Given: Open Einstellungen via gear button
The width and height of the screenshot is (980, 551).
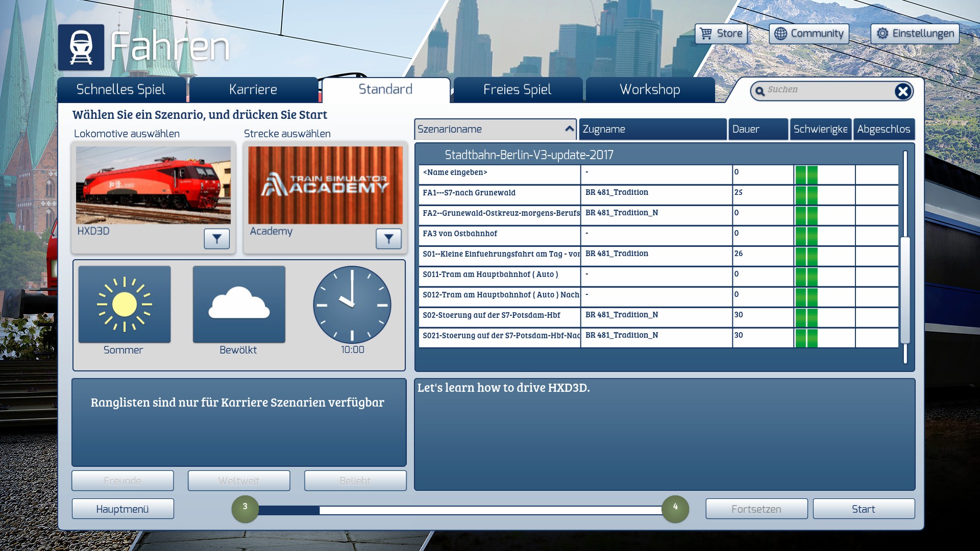Looking at the screenshot, I should pyautogui.click(x=915, y=34).
